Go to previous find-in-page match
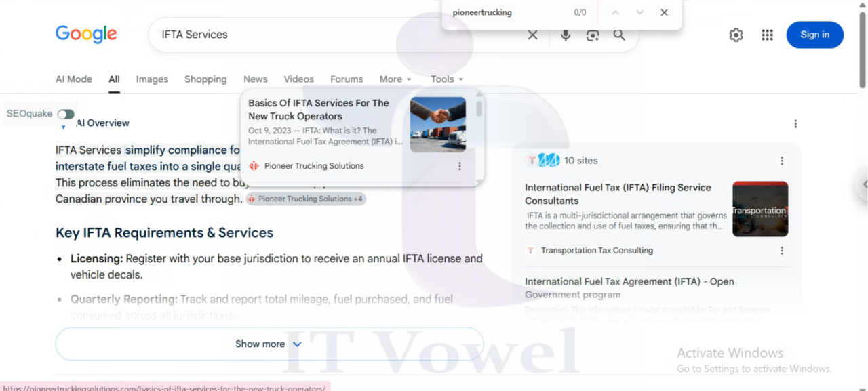868x391 pixels. [x=615, y=12]
